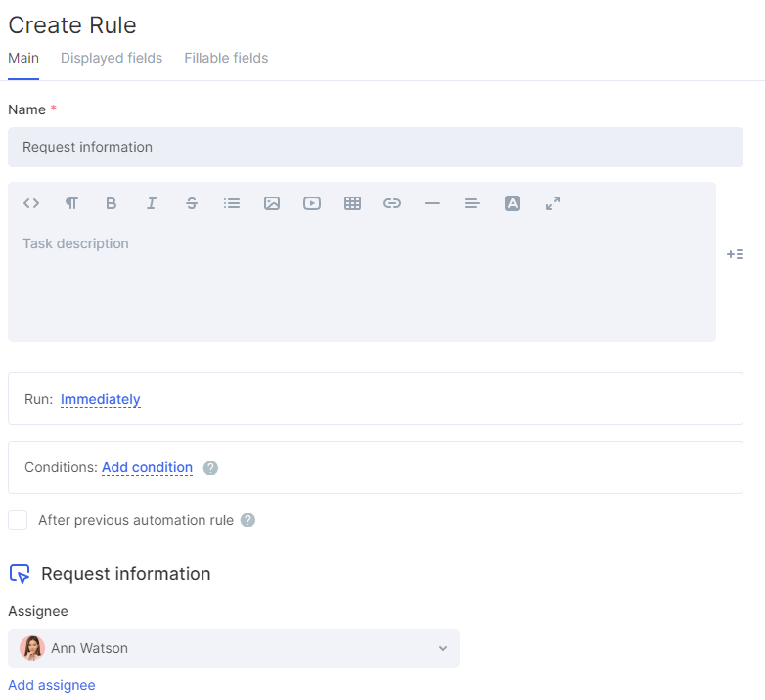
Task: Click Ann Watson's avatar
Action: click(x=32, y=648)
